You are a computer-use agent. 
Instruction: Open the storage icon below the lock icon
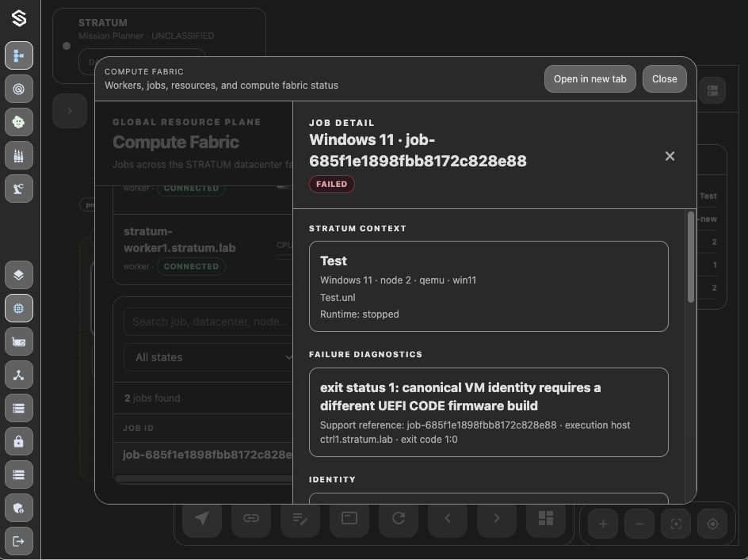[18, 475]
